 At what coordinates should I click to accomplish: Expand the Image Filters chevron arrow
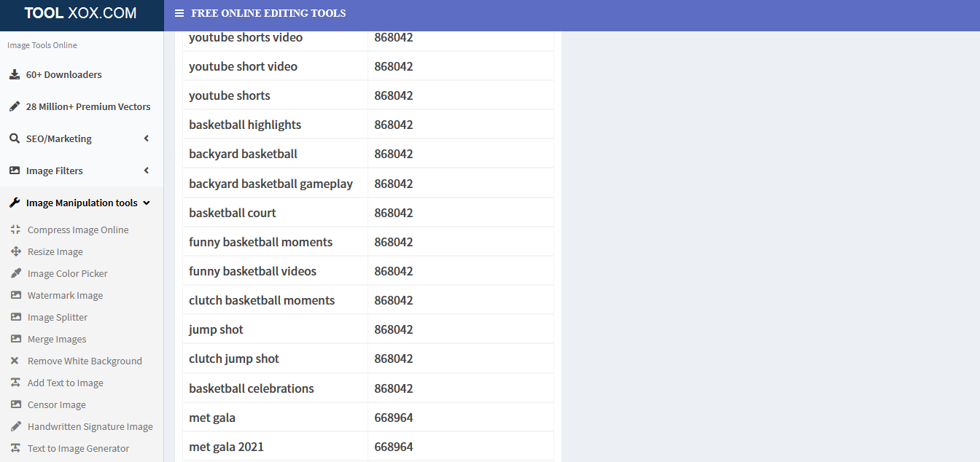coord(147,171)
